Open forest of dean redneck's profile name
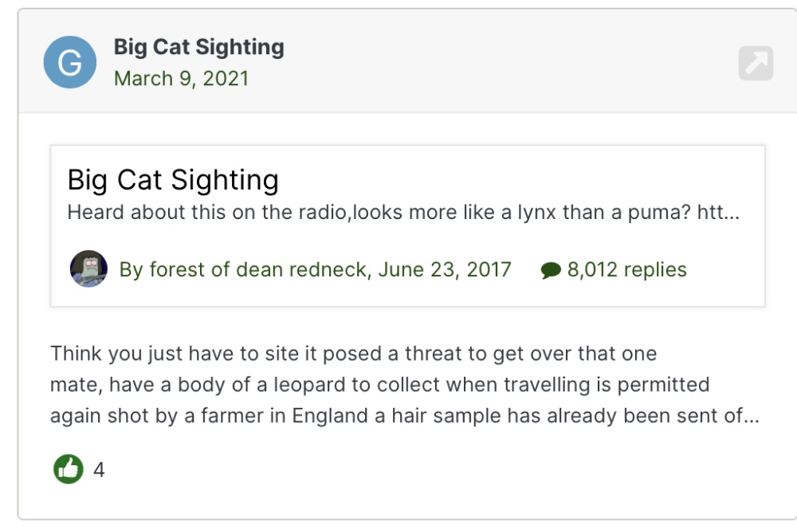This screenshot has height=532, width=797. 257,269
